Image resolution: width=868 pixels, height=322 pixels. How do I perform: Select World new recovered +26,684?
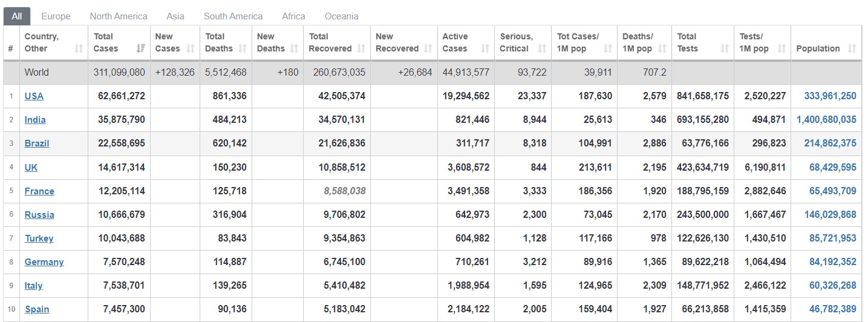pyautogui.click(x=415, y=72)
